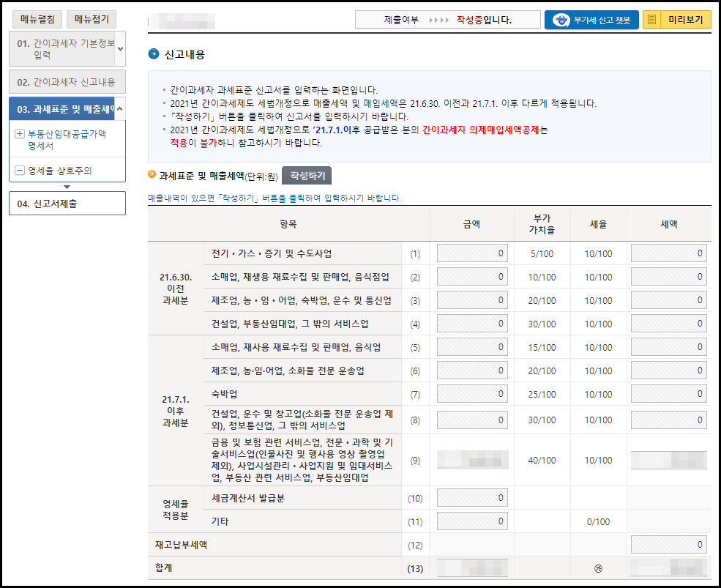Collapse the minus icon beside 영세율 상호주의
Screen dimensions: 721x588
[19, 170]
